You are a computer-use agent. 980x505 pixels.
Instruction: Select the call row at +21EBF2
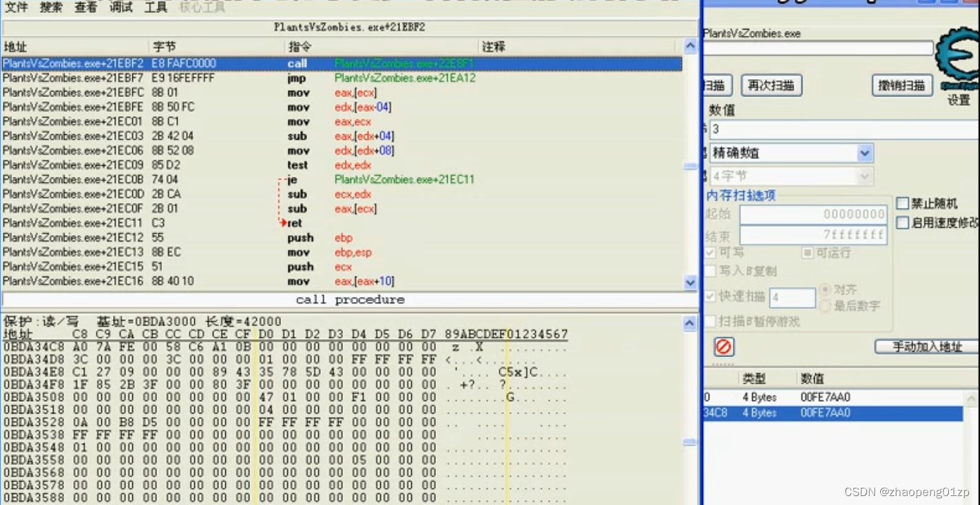tap(342, 63)
